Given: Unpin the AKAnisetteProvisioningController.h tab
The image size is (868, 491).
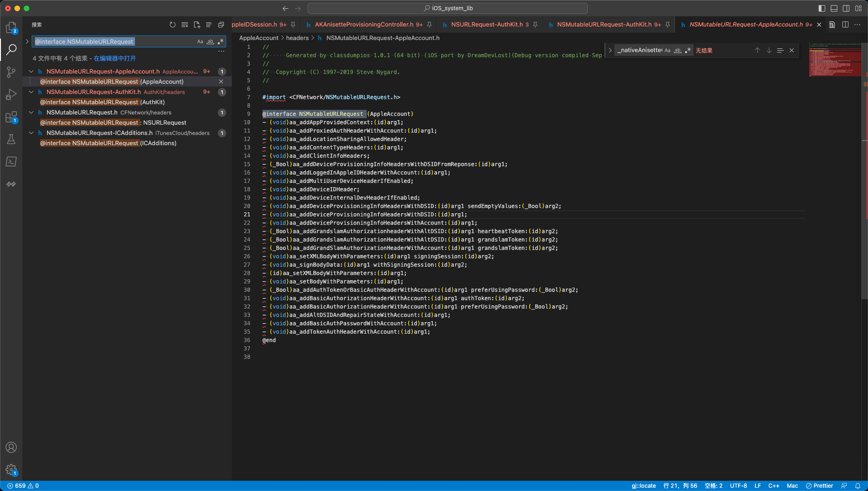Looking at the screenshot, I should (429, 25).
